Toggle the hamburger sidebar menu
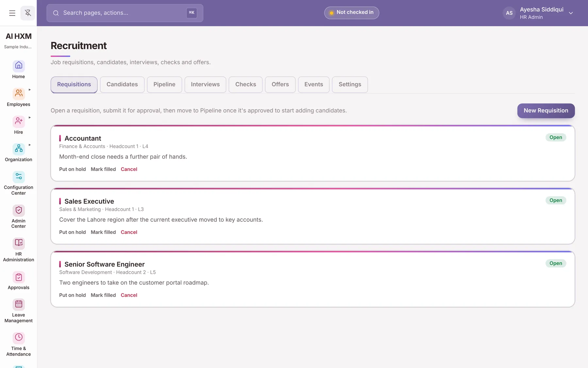 point(12,13)
